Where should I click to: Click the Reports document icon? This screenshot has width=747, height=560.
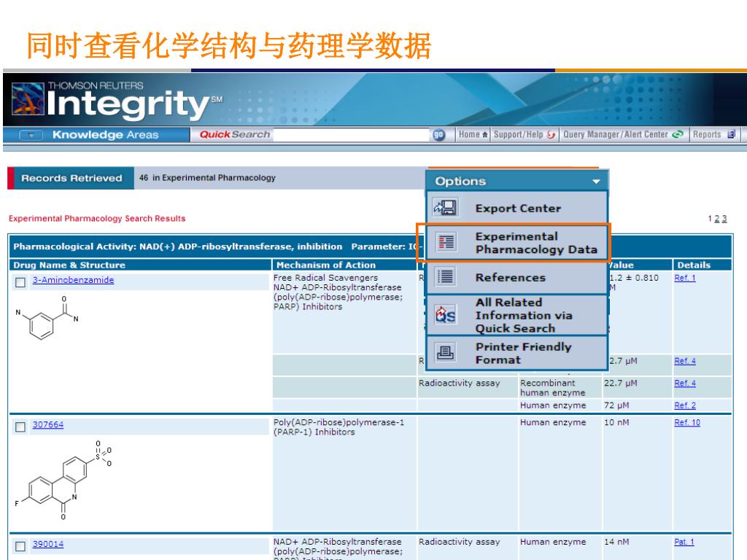[731, 134]
